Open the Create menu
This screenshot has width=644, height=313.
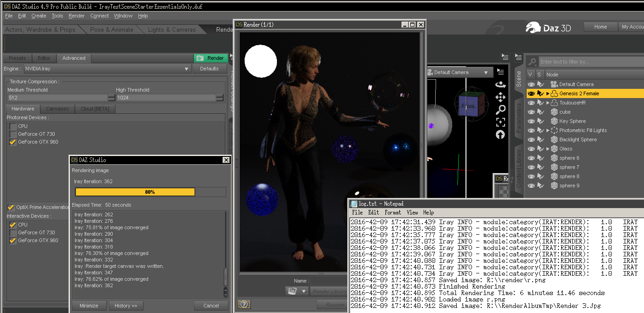point(39,16)
